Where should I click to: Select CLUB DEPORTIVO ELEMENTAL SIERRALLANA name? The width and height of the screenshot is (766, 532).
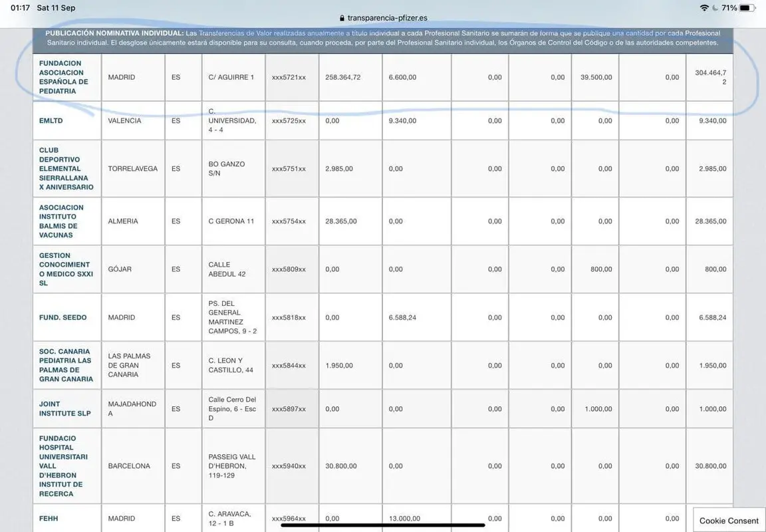[x=66, y=168]
